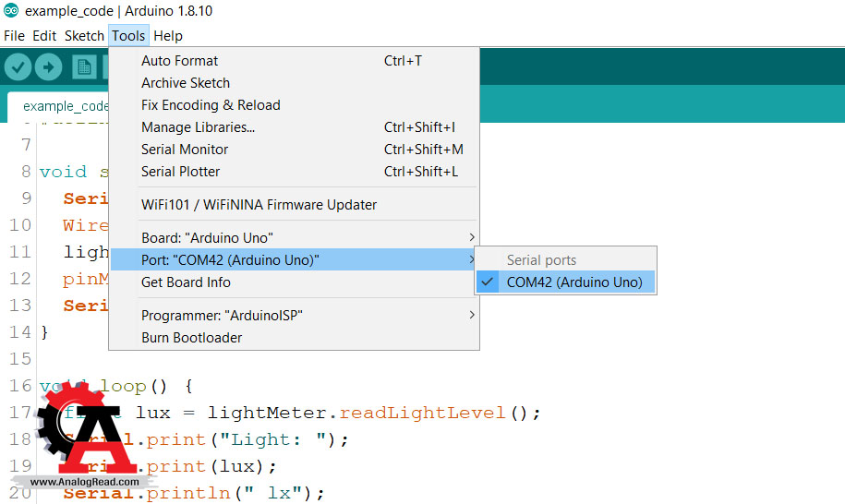The width and height of the screenshot is (845, 504).
Task: Click the readLightLevel call in line 17
Action: coord(422,413)
